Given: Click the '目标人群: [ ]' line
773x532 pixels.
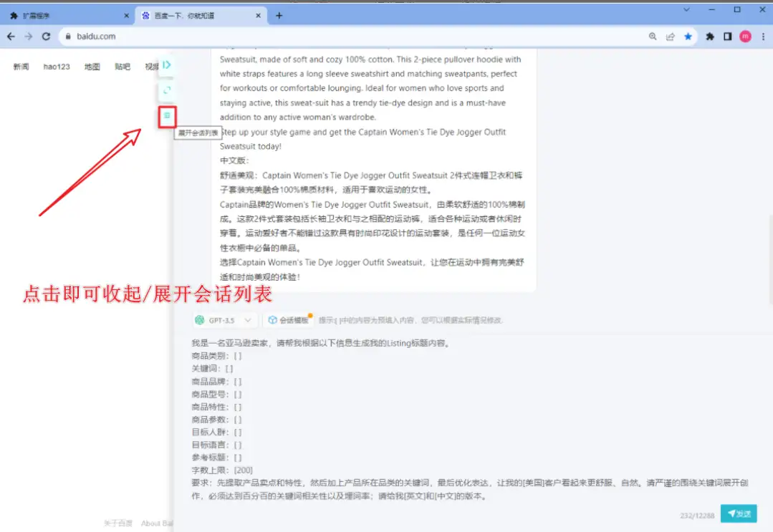Looking at the screenshot, I should pos(216,432).
